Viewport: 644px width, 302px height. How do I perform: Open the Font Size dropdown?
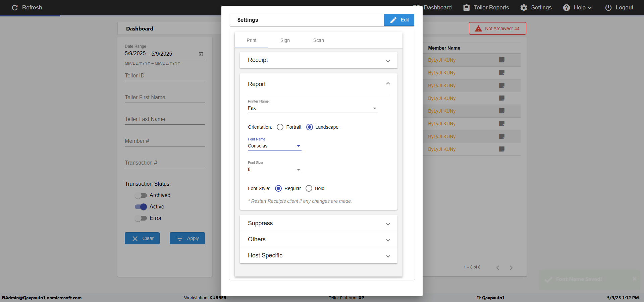274,169
